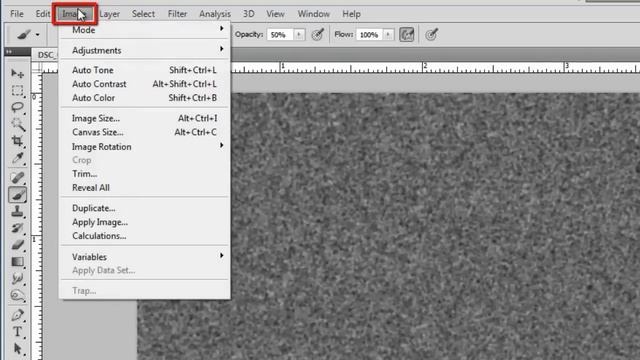Open the 3D menu

(x=249, y=14)
